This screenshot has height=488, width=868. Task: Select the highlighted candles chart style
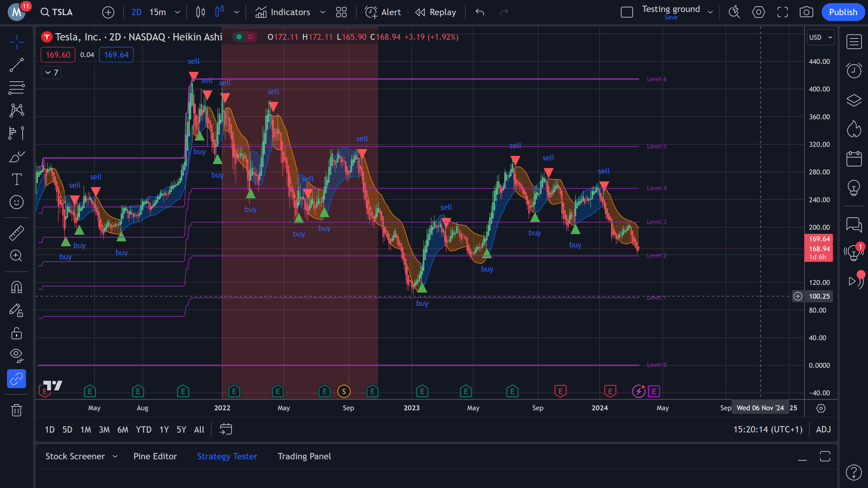point(220,12)
